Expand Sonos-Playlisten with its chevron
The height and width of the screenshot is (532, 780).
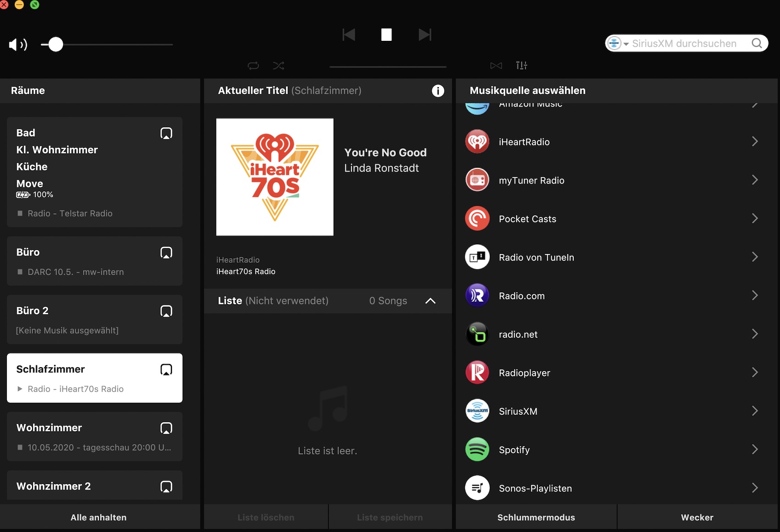(755, 488)
